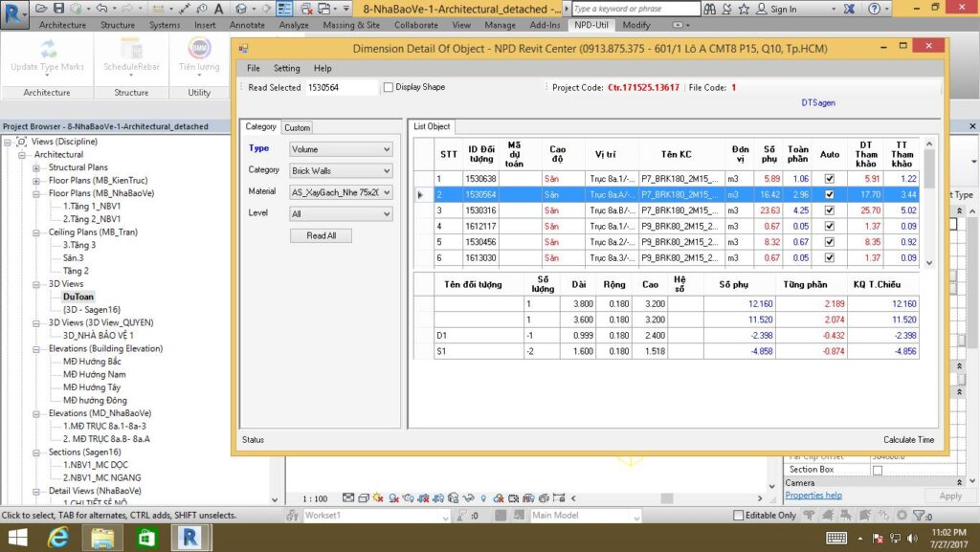Open File Explorer from the taskbar
The image size is (980, 552).
(102, 538)
